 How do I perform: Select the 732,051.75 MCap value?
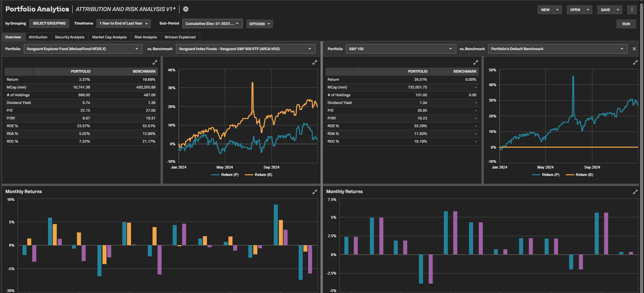pyautogui.click(x=417, y=87)
